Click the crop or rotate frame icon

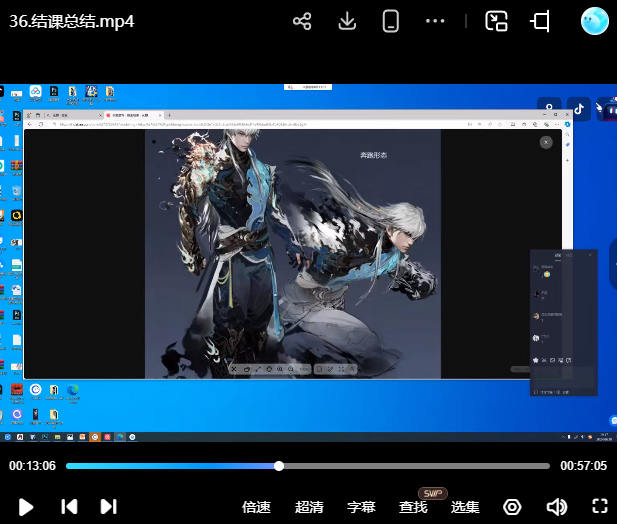[x=540, y=21]
